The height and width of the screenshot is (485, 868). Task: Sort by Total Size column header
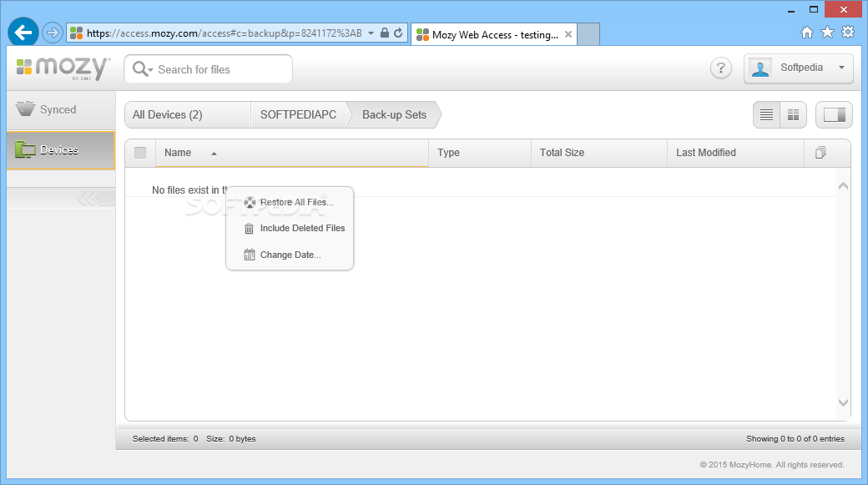click(599, 153)
